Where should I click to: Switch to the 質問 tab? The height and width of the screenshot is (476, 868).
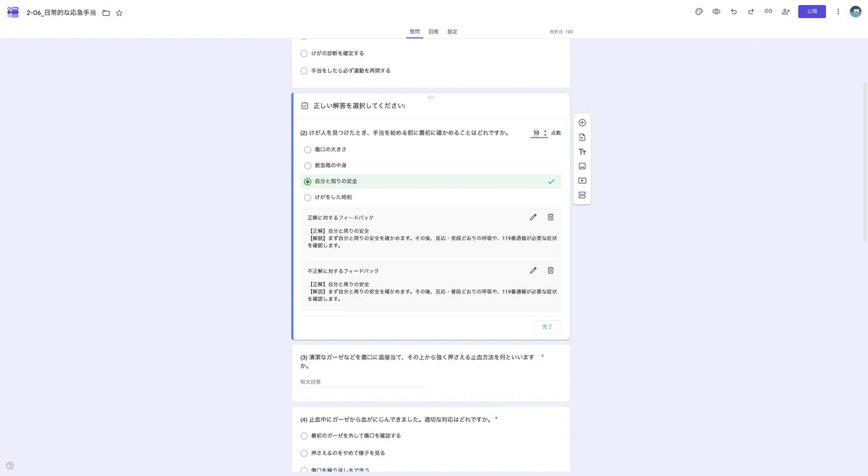click(x=414, y=32)
